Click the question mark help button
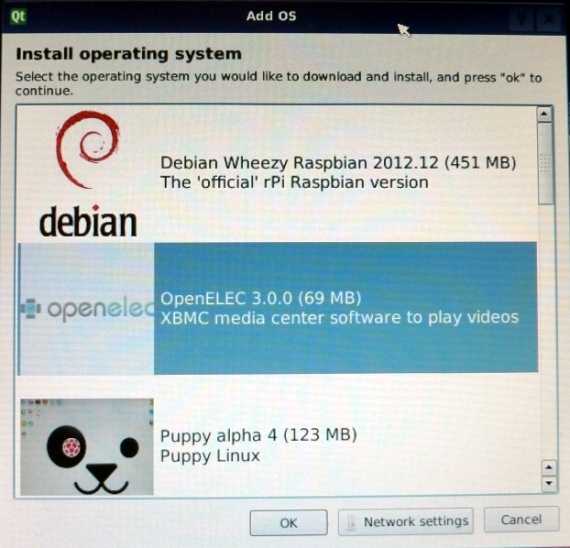This screenshot has height=548, width=570. pyautogui.click(x=521, y=20)
